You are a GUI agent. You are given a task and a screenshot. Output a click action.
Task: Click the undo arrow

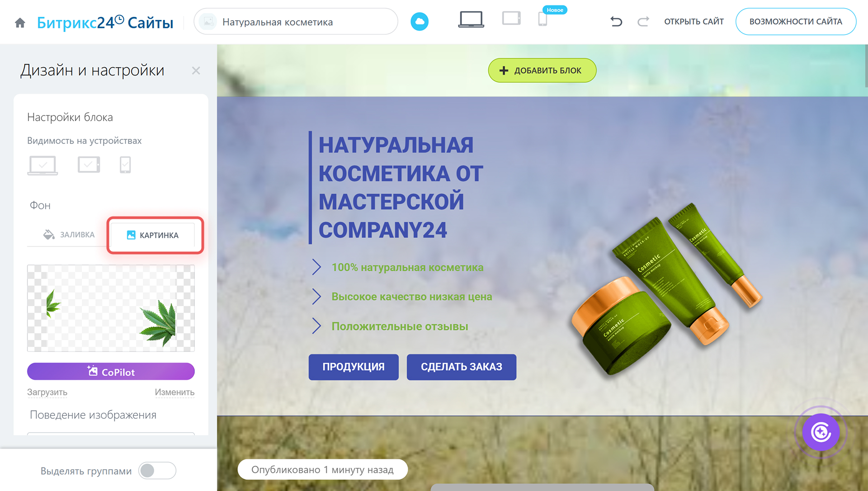(x=616, y=21)
